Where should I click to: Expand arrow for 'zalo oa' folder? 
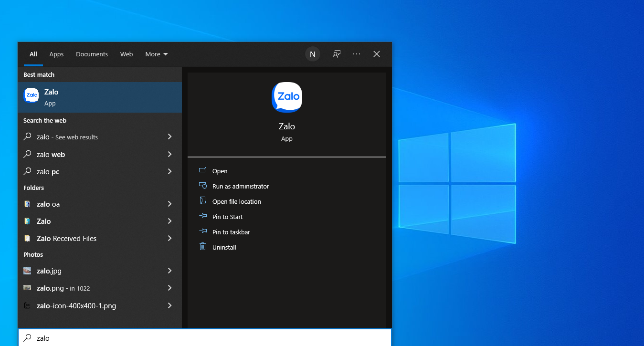[169, 204]
